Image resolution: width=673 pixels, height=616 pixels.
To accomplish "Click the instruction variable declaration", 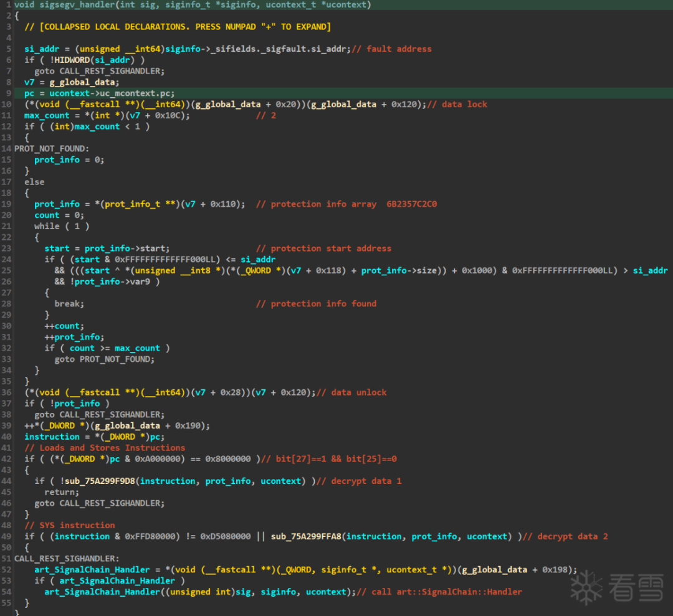I will click(x=52, y=436).
